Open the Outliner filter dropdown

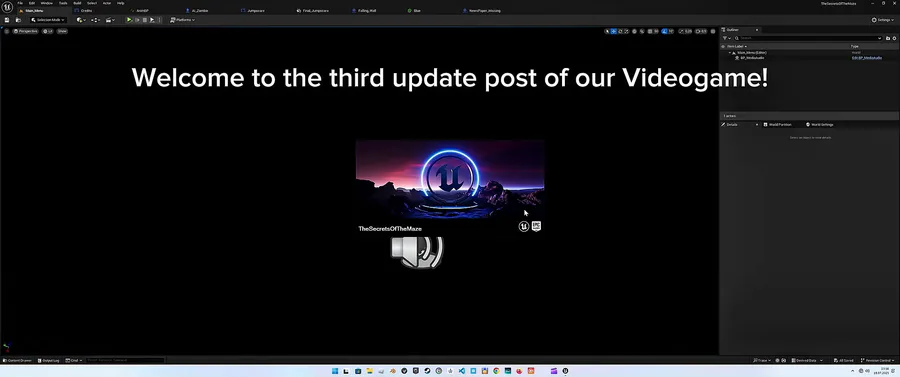click(726, 38)
